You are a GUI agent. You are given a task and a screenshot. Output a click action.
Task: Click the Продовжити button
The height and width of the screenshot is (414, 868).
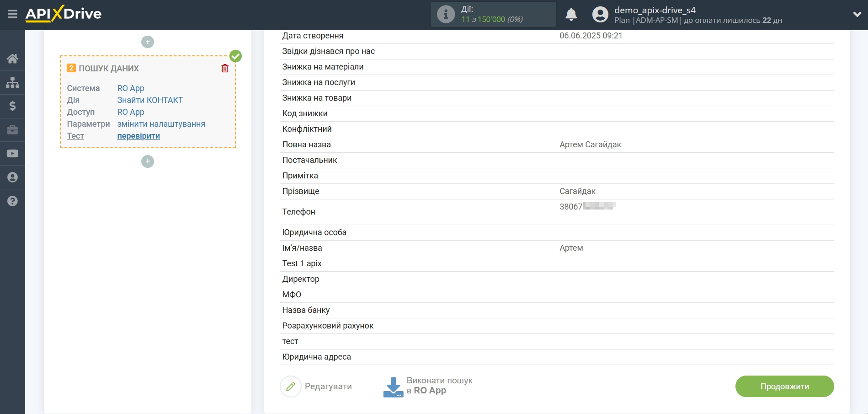tap(784, 386)
